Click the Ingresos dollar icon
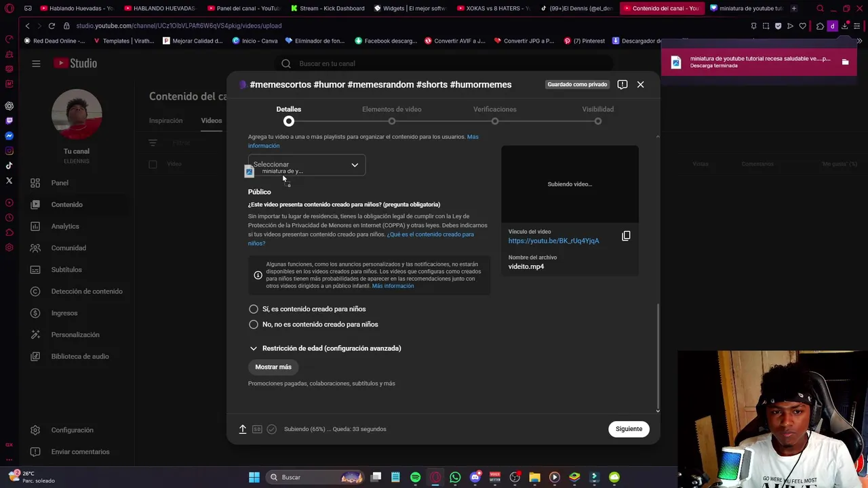Viewport: 868px width, 488px height. pos(35,313)
